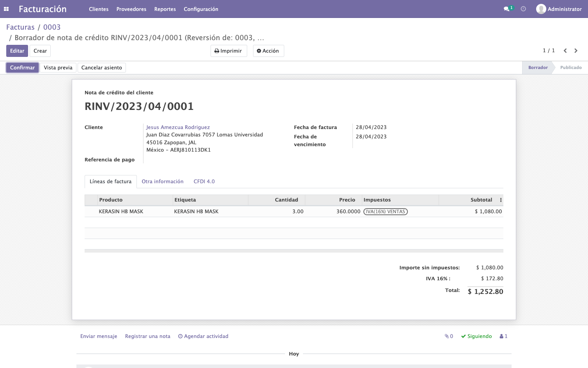The height and width of the screenshot is (368, 588).
Task: Switch to the Otra información tab
Action: pyautogui.click(x=163, y=182)
